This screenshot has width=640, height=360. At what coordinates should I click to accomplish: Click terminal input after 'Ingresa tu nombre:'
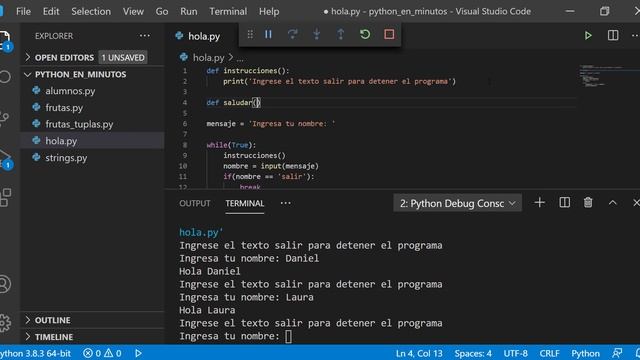click(289, 336)
